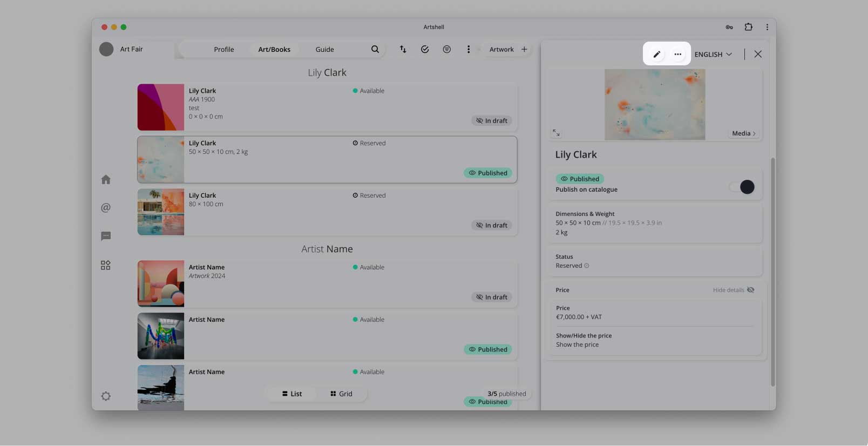Open Media link on artwork image
Image resolution: width=868 pixels, height=446 pixels.
pos(743,133)
